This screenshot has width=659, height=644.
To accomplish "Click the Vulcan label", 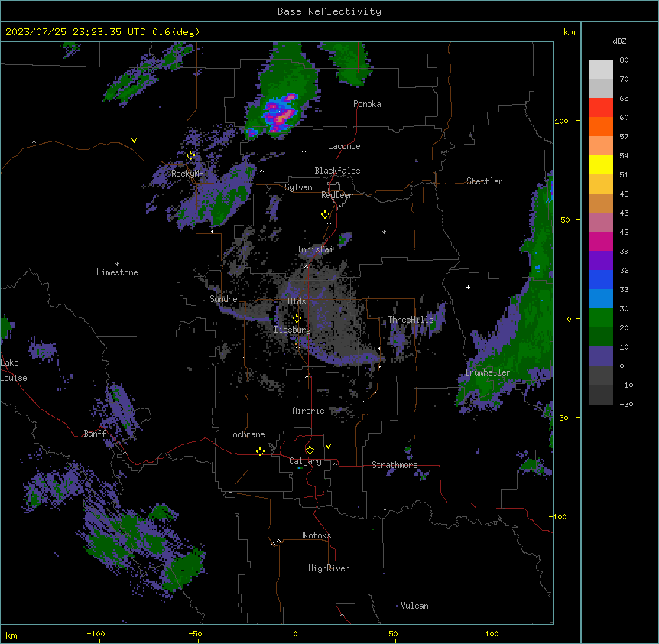I will point(415,606).
